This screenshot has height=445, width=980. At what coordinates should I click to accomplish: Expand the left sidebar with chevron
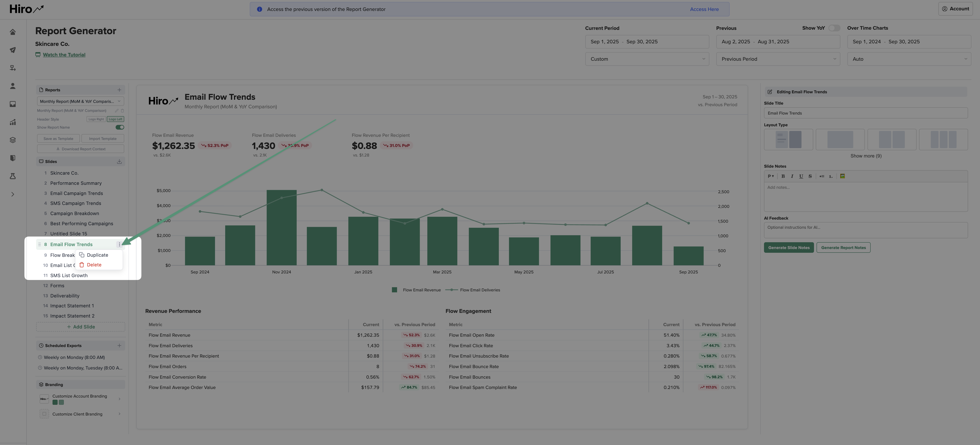(x=12, y=194)
